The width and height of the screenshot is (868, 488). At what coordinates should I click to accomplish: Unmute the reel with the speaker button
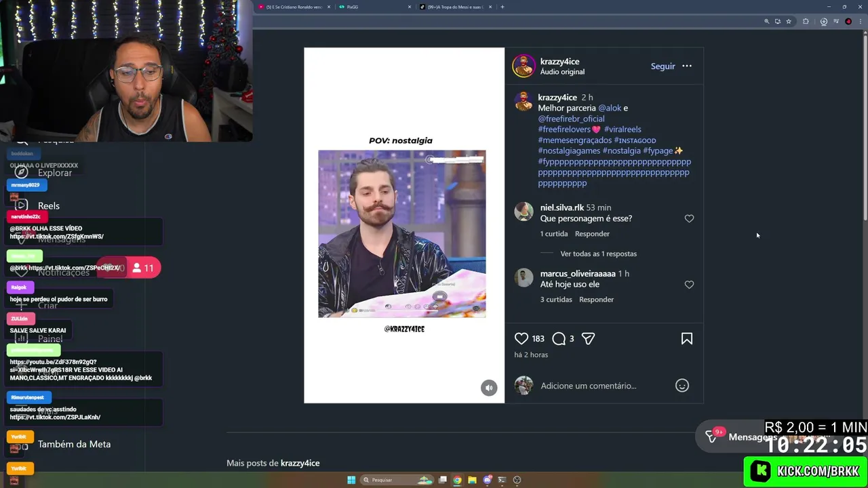coord(489,388)
